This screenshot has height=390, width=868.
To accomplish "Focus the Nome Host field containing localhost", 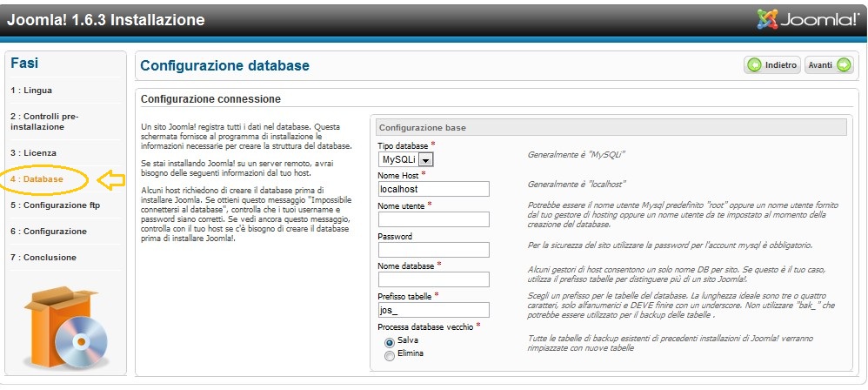I will [x=434, y=189].
